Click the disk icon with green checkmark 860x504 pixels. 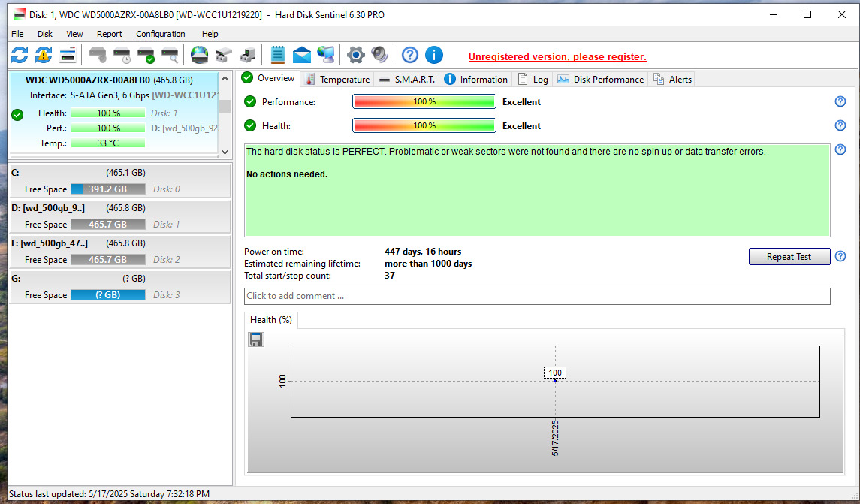pos(146,55)
